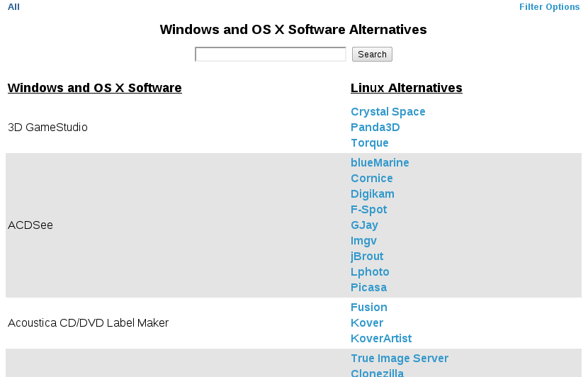Screen dimensions: 588x377
Task: Follow the KoverArtist link
Action: click(x=381, y=338)
